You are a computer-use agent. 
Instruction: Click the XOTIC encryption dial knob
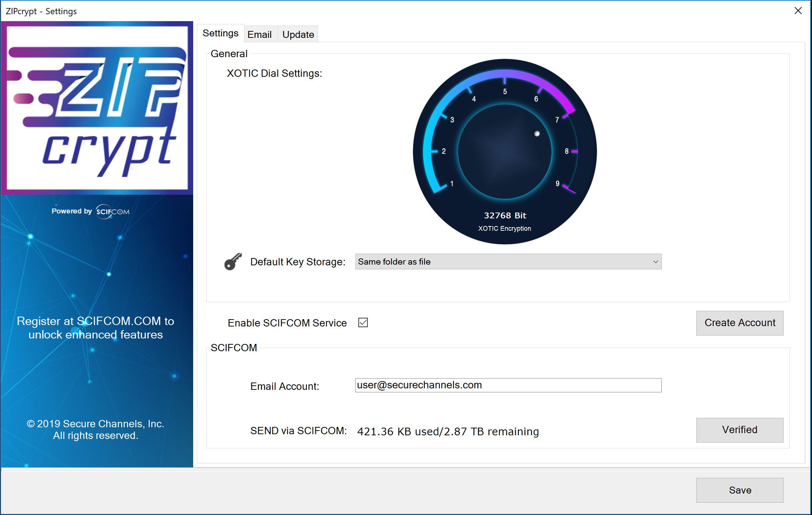point(505,153)
